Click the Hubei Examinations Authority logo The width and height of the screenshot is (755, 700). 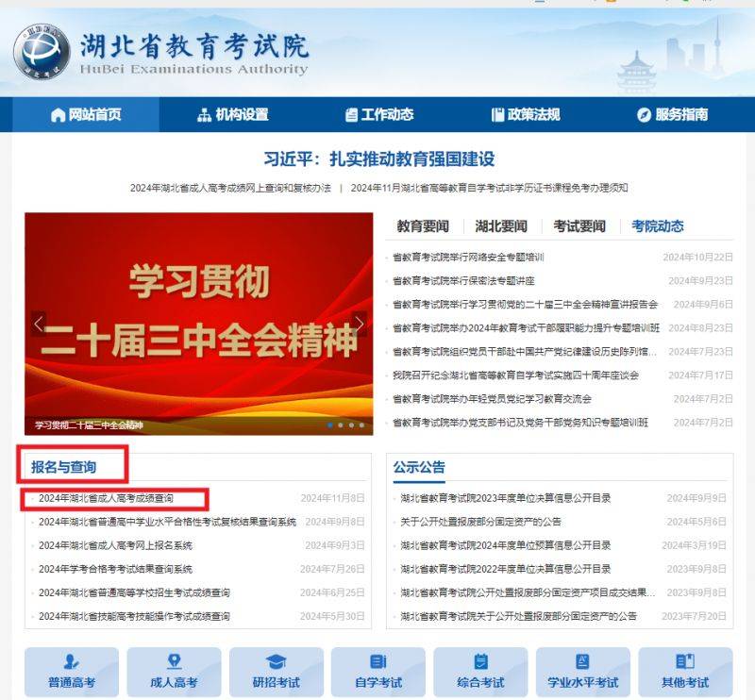pos(42,51)
